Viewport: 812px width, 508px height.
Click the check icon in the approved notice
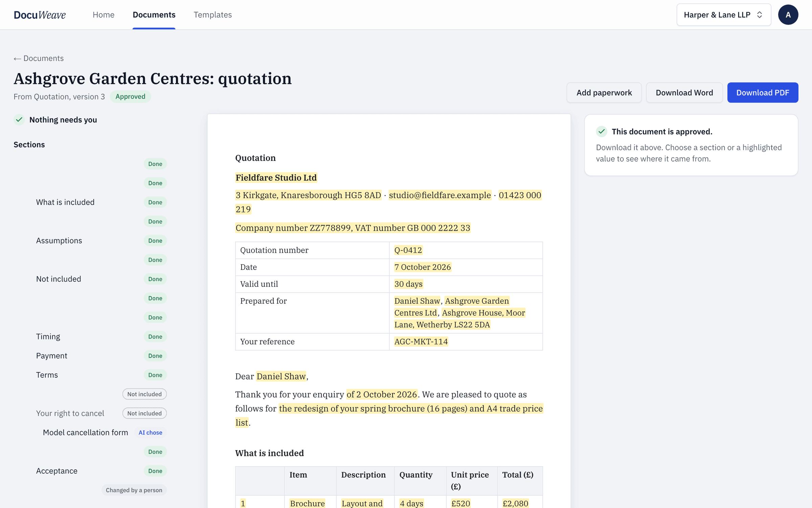pyautogui.click(x=601, y=131)
